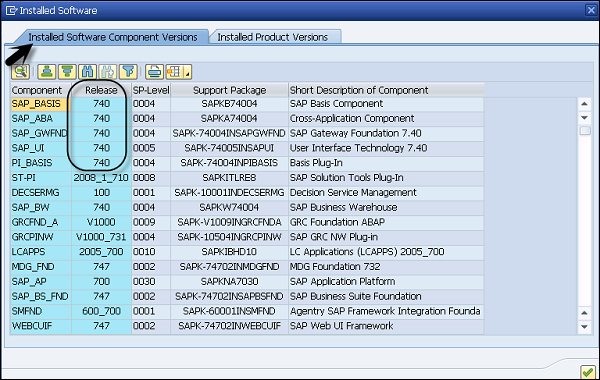Image resolution: width=600 pixels, height=380 pixels.
Task: Click the Find Next binoculars icon
Action: pos(108,72)
